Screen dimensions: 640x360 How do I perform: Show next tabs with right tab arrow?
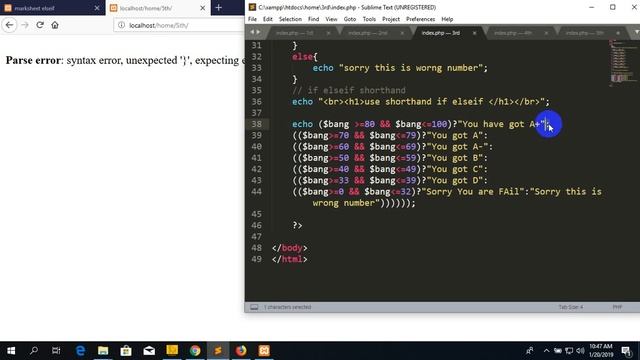tap(258, 32)
